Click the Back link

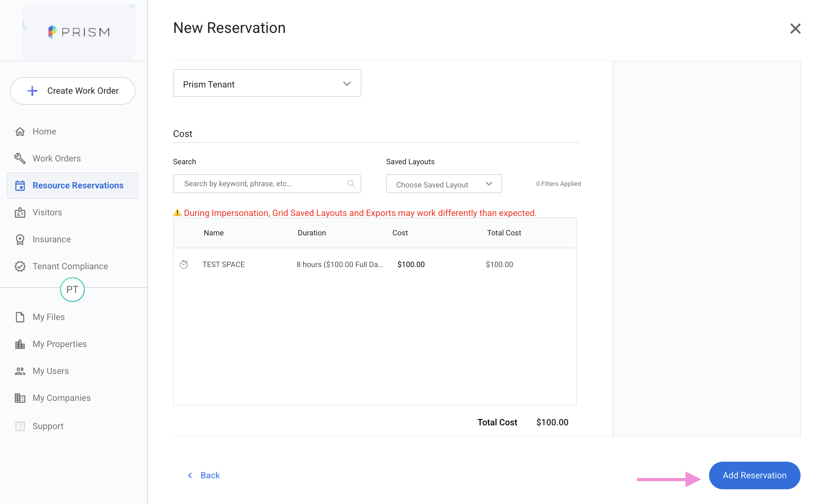(210, 475)
